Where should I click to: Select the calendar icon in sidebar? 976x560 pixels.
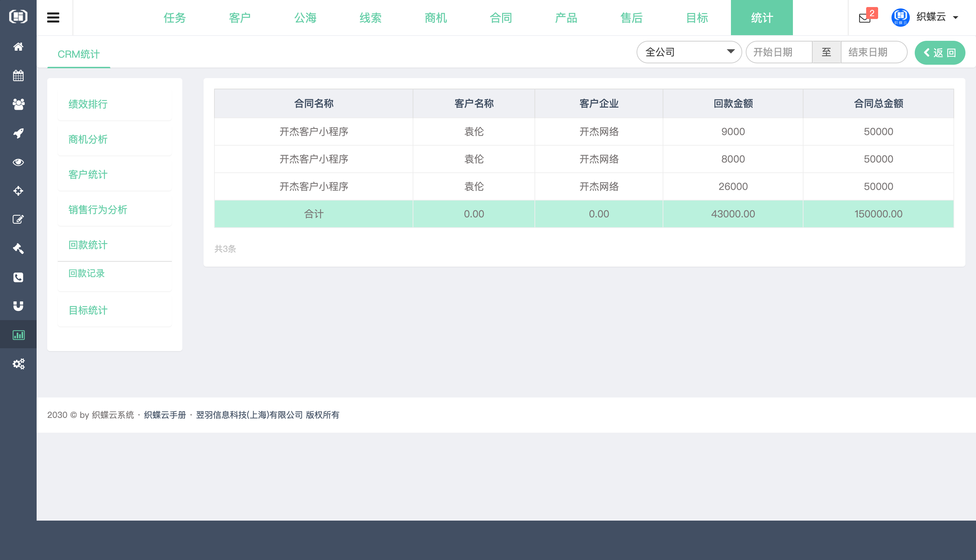coord(18,75)
